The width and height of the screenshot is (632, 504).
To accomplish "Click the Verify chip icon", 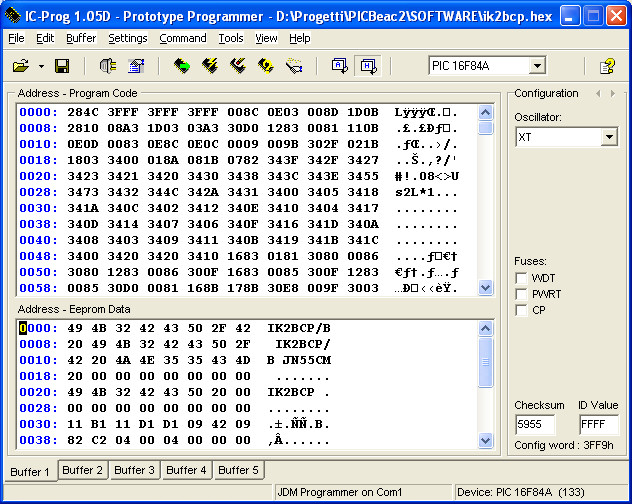I will pos(266,66).
